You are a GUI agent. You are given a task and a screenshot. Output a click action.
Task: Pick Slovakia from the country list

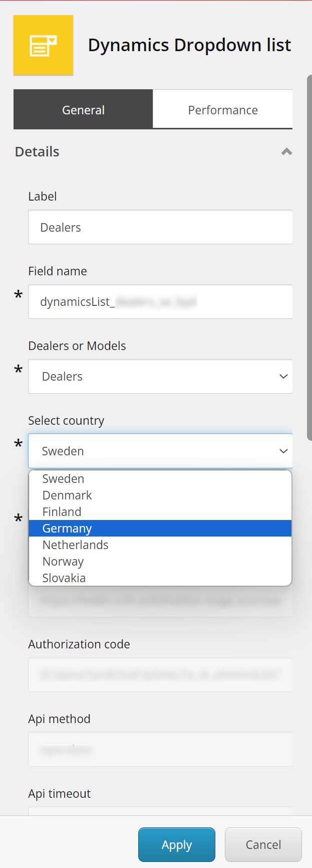point(64,578)
